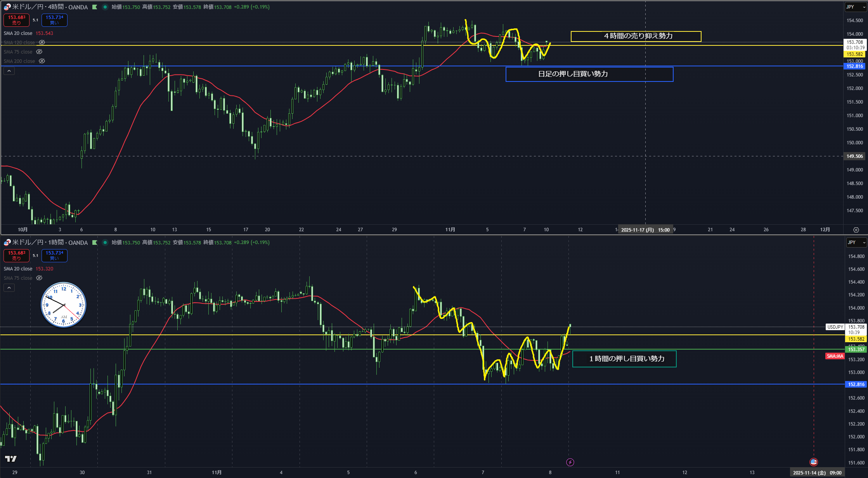Viewport: 868px width, 478px height.
Task: Click yellow 153.582 price label on upper scale
Action: (x=855, y=54)
